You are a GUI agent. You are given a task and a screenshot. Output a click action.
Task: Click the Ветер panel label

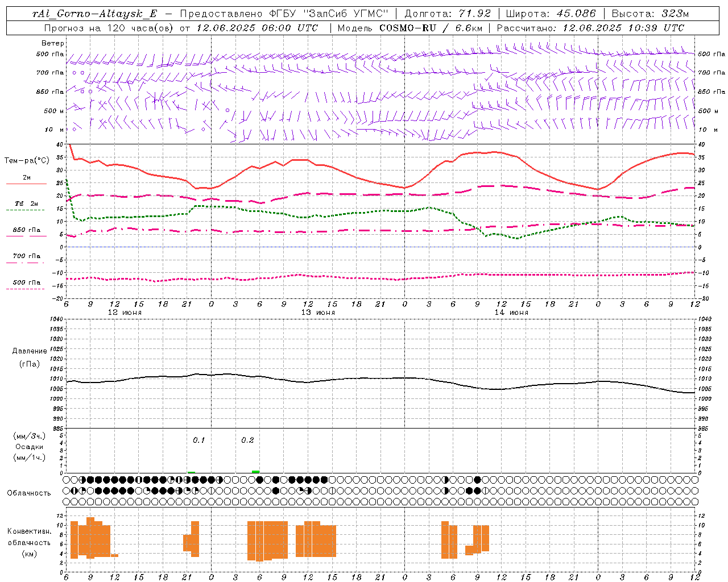(x=53, y=43)
